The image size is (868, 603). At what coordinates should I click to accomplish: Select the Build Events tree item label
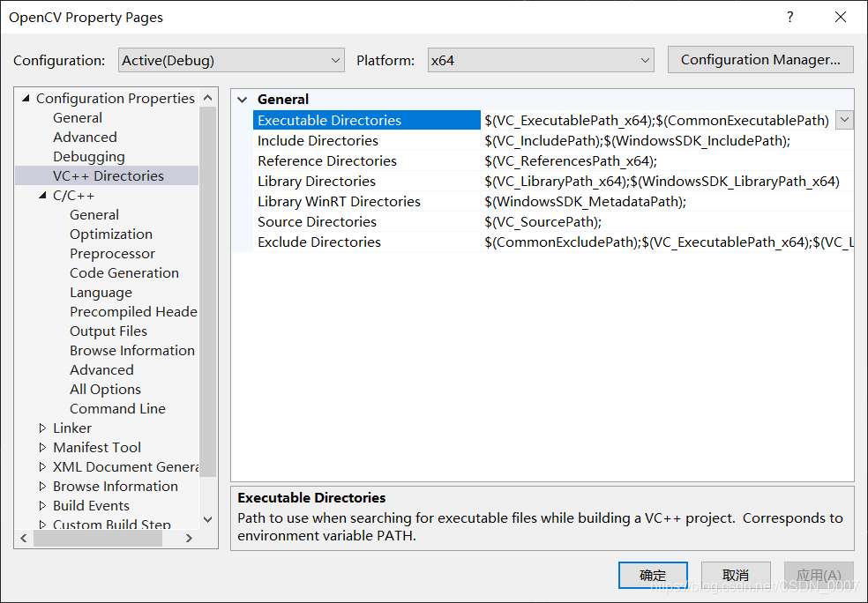tap(91, 506)
